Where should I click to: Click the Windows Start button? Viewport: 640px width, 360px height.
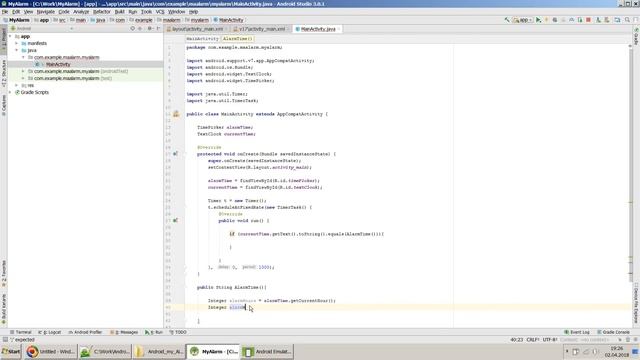[11, 351]
